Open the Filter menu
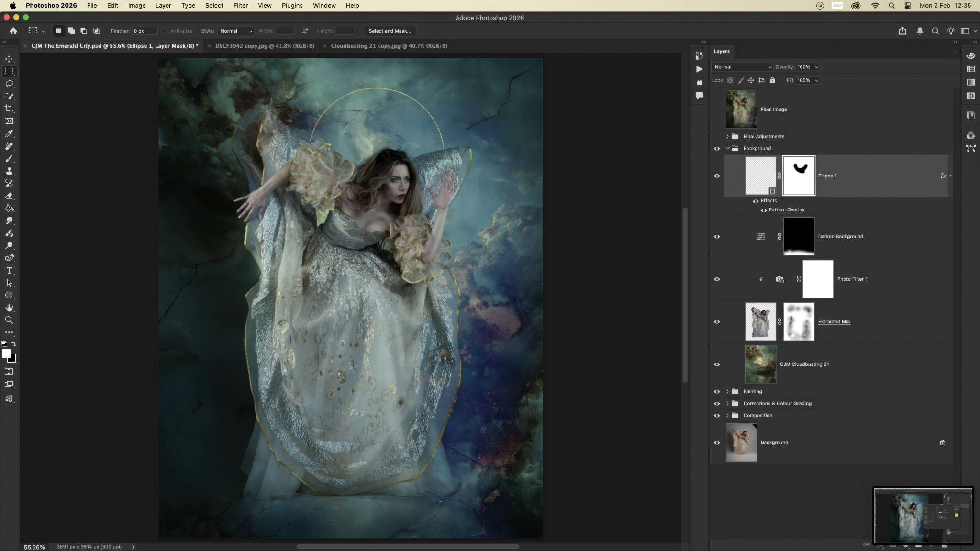980x551 pixels. pos(240,5)
